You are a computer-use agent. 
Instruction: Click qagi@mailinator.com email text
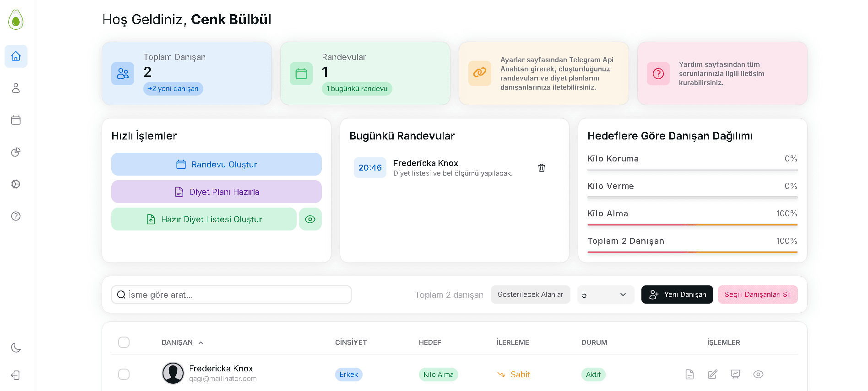tap(223, 379)
